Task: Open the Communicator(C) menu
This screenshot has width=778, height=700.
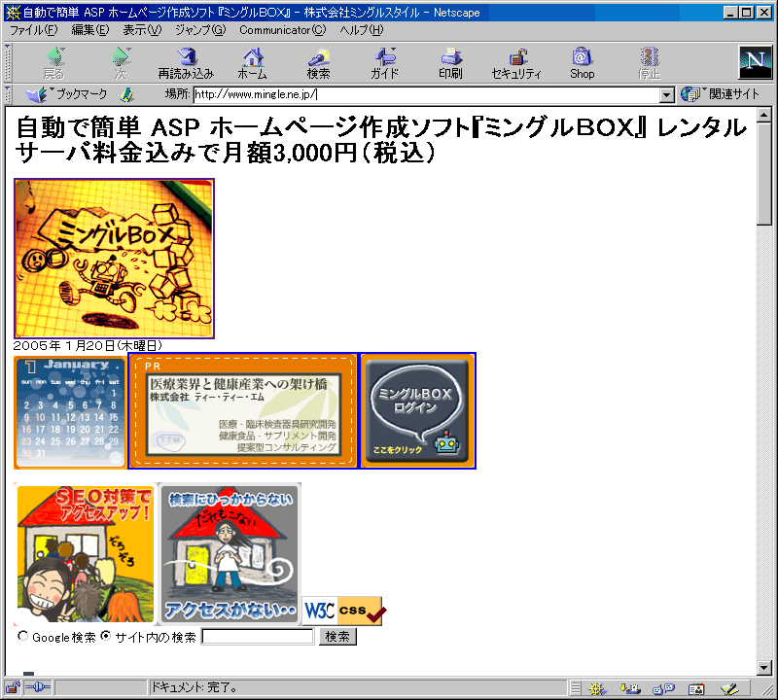Action: [283, 30]
